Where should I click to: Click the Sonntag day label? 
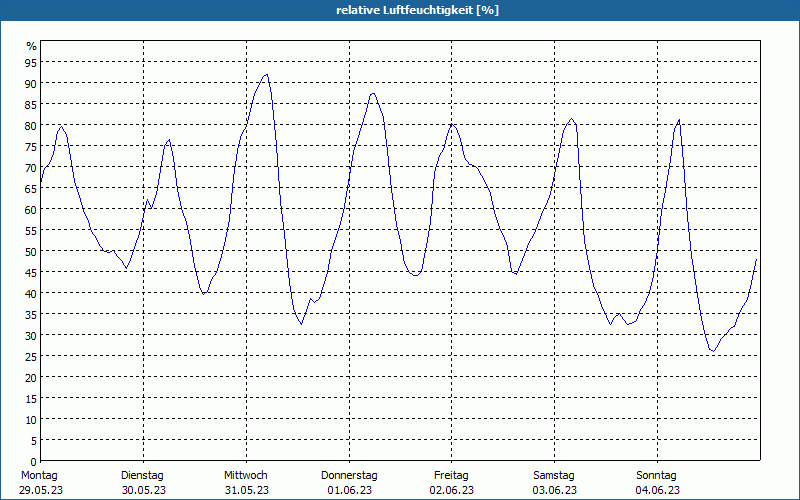pos(656,475)
